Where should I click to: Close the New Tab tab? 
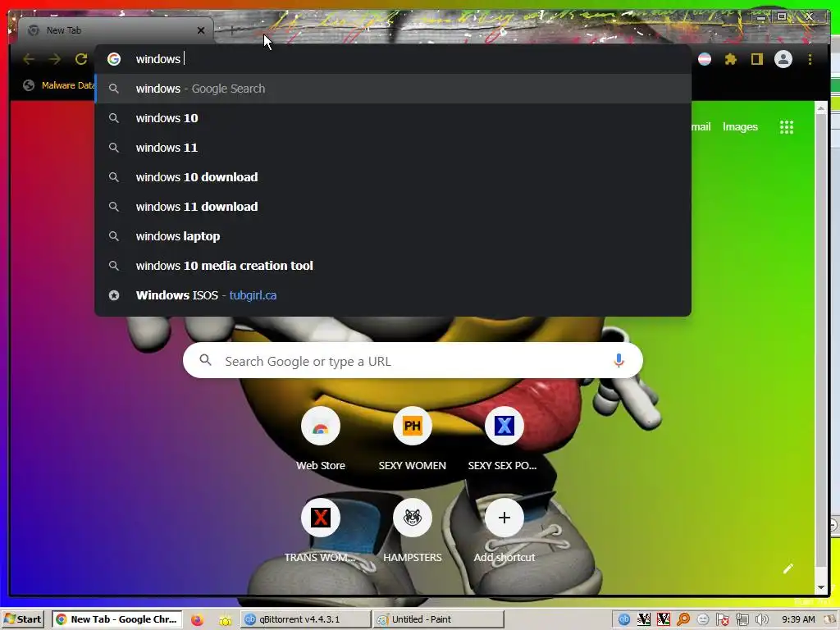201,30
